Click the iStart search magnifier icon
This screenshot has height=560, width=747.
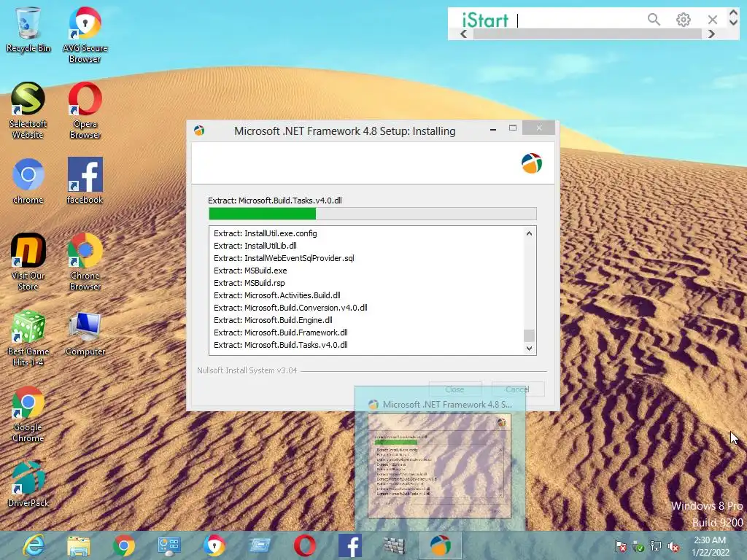pyautogui.click(x=654, y=20)
